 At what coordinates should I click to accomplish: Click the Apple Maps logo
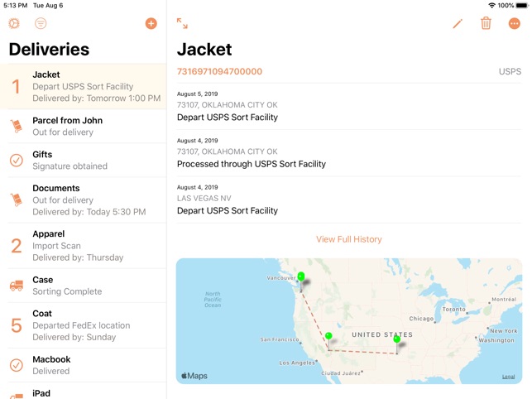click(194, 376)
